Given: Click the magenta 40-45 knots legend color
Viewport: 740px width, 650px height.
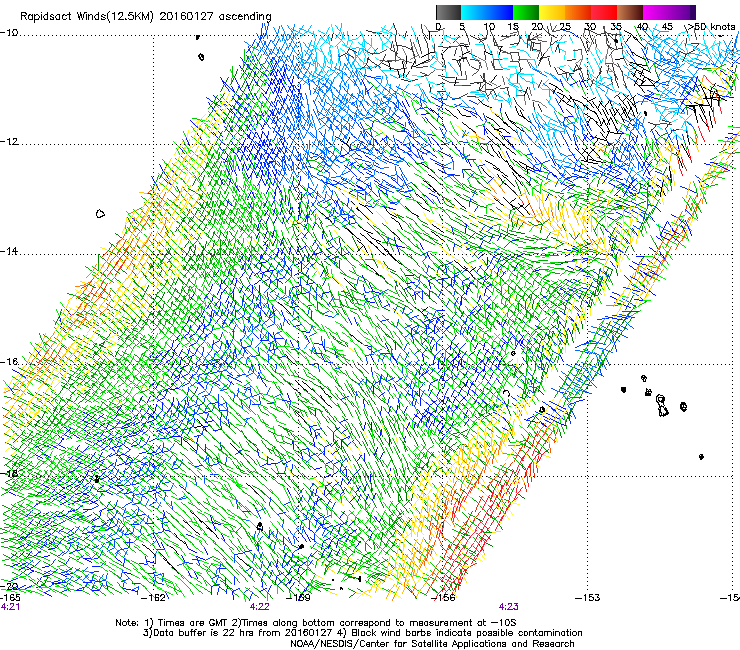Looking at the screenshot, I should [x=656, y=12].
